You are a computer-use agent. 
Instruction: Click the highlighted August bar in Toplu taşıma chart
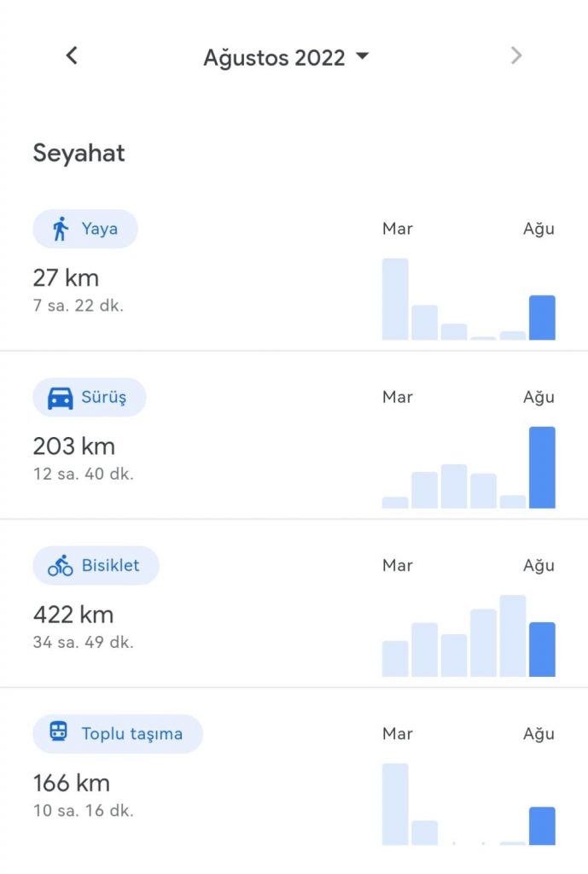[x=542, y=826]
